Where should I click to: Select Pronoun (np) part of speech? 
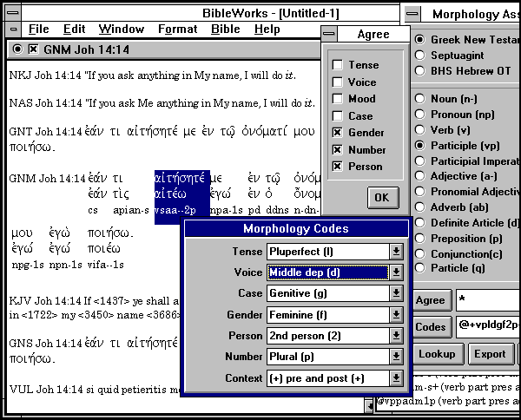click(x=420, y=115)
